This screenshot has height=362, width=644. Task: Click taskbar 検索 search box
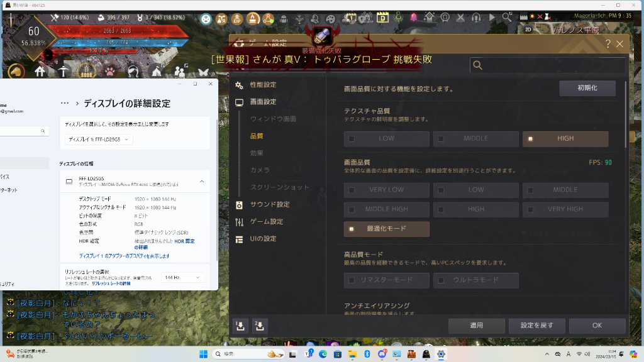[248, 354]
